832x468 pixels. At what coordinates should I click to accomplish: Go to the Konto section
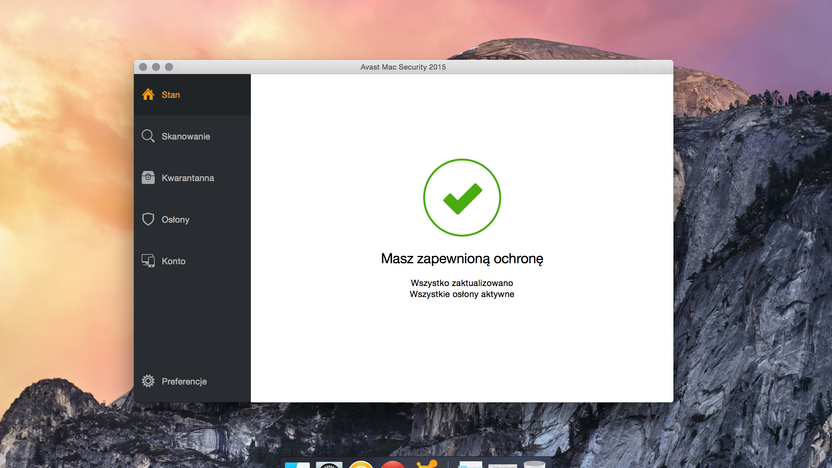click(x=192, y=261)
